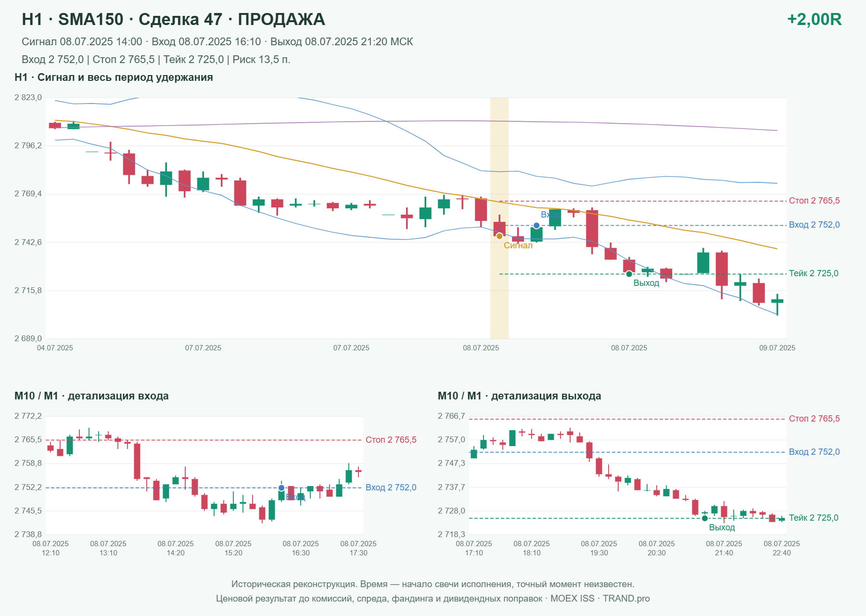Click the 2 718,3 label on exit chart axis
Image resolution: width=866 pixels, height=616 pixels.
[x=451, y=535]
